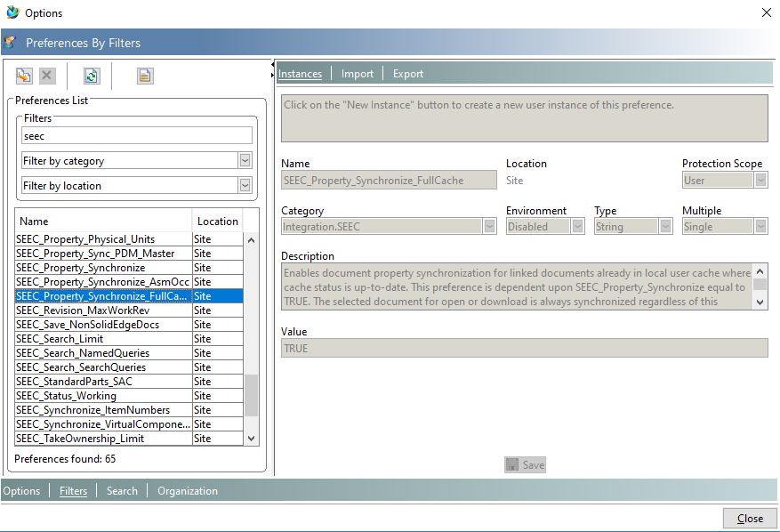
Task: Click inside the seec filter text field
Action: tap(132, 134)
